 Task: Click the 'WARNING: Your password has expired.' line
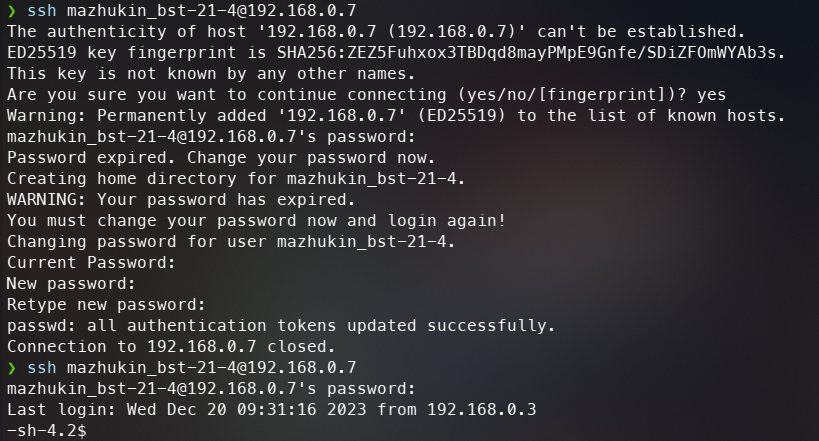click(x=181, y=200)
